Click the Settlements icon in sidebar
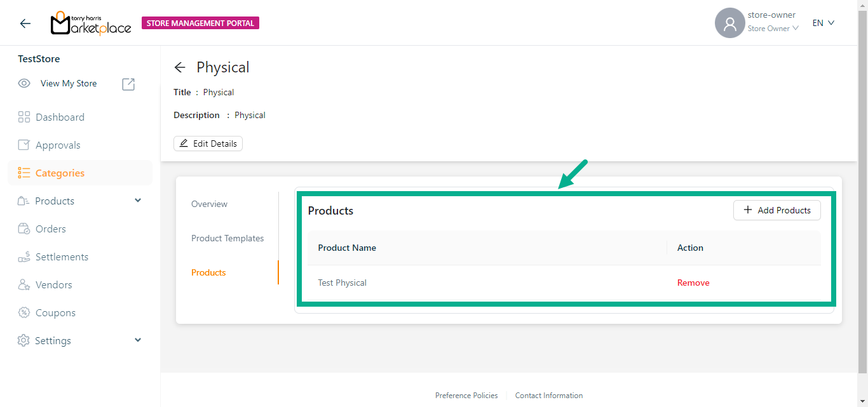This screenshot has width=868, height=407. 24,257
